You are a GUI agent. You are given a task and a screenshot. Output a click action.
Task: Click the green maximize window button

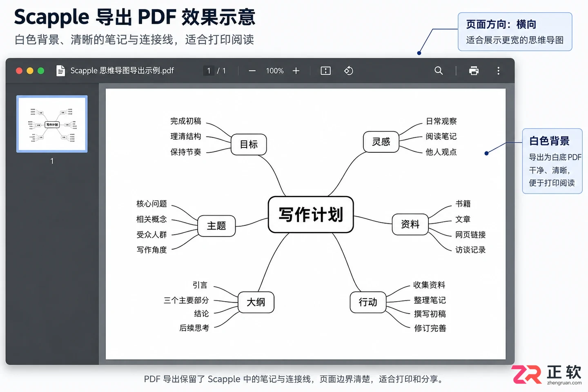coord(41,71)
